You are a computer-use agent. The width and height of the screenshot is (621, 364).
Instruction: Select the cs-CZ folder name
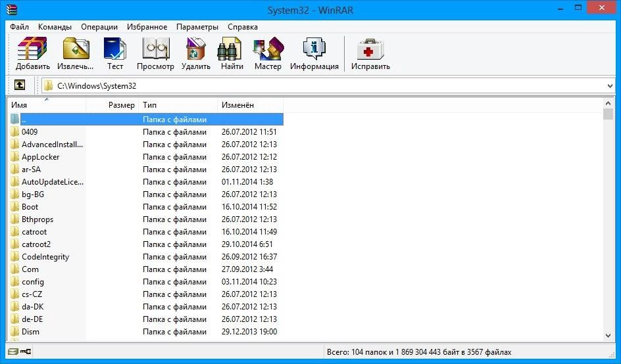[x=32, y=294]
